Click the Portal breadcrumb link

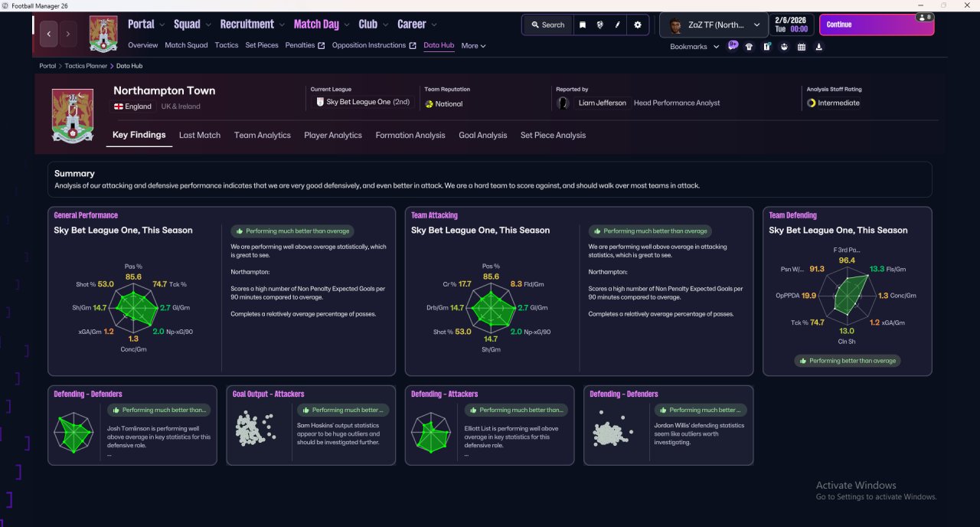[x=47, y=66]
